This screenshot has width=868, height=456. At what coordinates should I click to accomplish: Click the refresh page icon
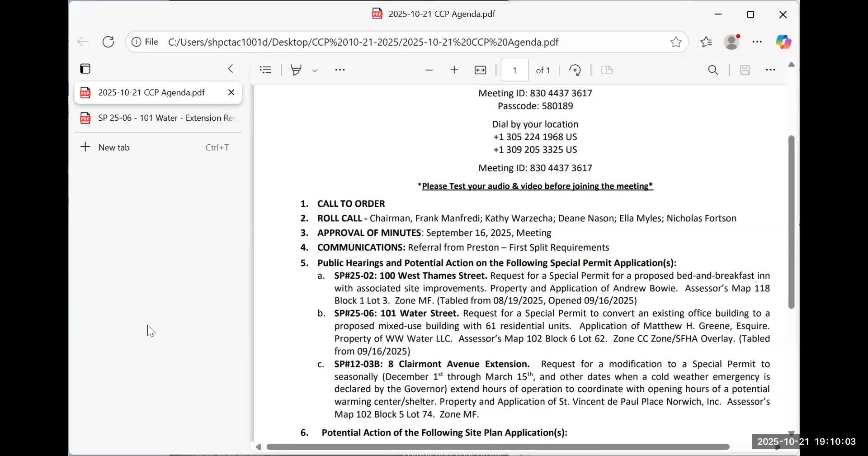tap(108, 42)
